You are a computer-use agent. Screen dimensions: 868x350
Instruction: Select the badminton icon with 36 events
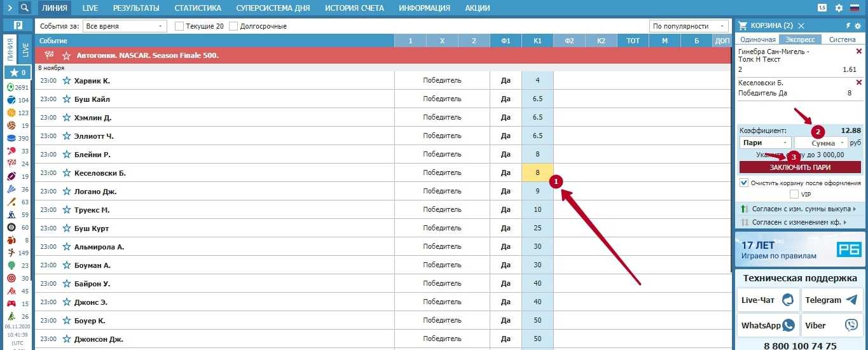(11, 189)
